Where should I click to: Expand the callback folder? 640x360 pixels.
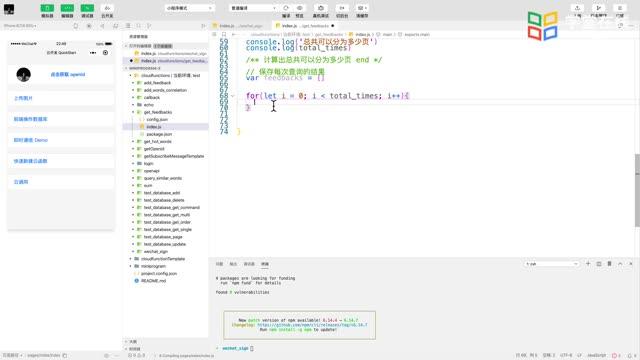(x=133, y=98)
